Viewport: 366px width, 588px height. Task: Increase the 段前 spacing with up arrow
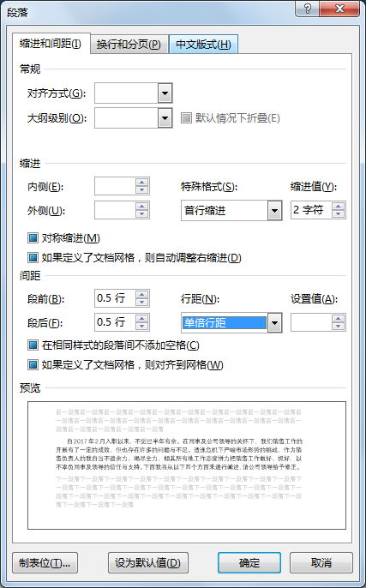click(x=141, y=295)
